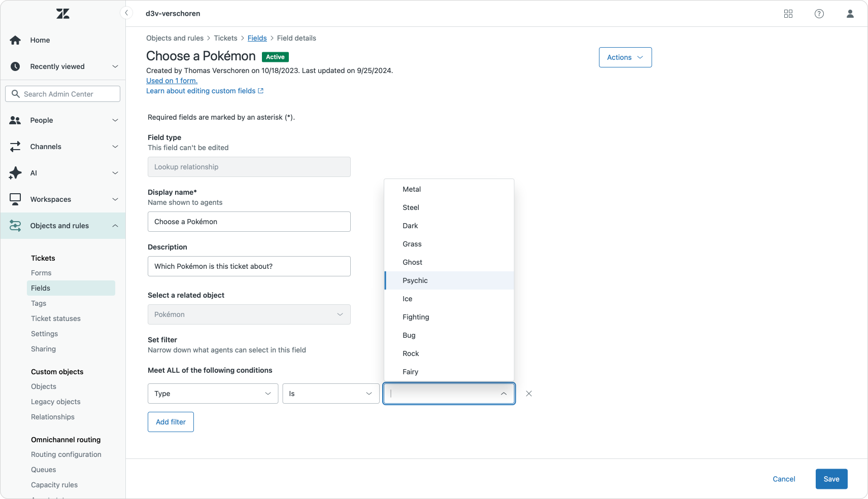868x499 pixels.
Task: Cancel editing the field
Action: point(784,479)
